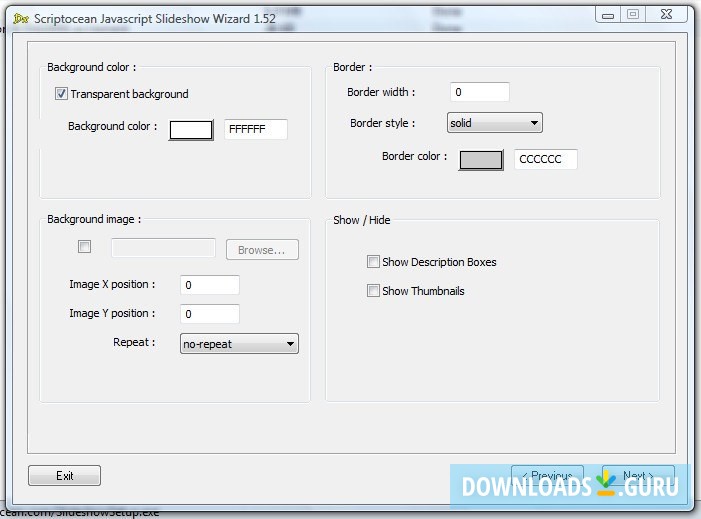This screenshot has width=701, height=519.
Task: Click the background image path field
Action: point(163,248)
